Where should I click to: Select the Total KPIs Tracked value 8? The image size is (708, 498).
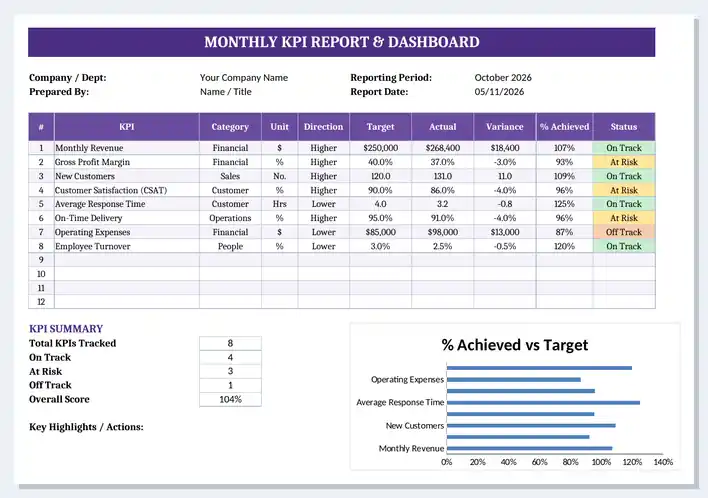230,343
